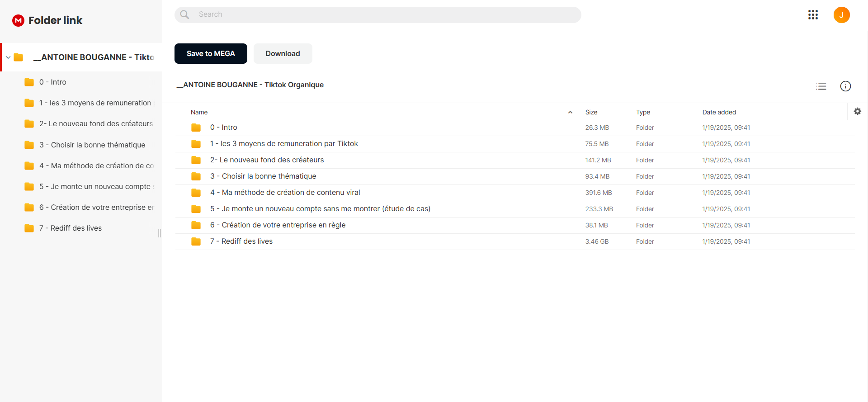Collapse the ANTOINE BOUGANNE tree root

coord(8,57)
